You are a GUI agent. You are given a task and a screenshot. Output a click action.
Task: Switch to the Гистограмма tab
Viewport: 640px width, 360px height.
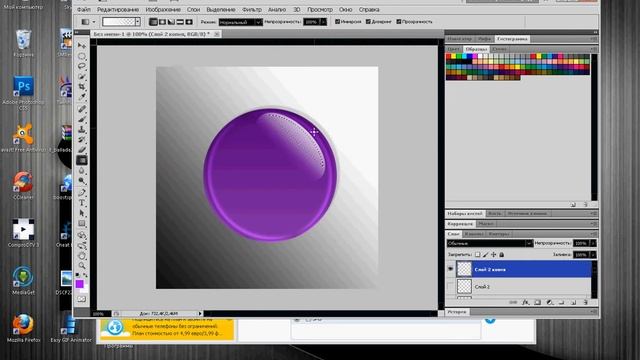tap(512, 39)
